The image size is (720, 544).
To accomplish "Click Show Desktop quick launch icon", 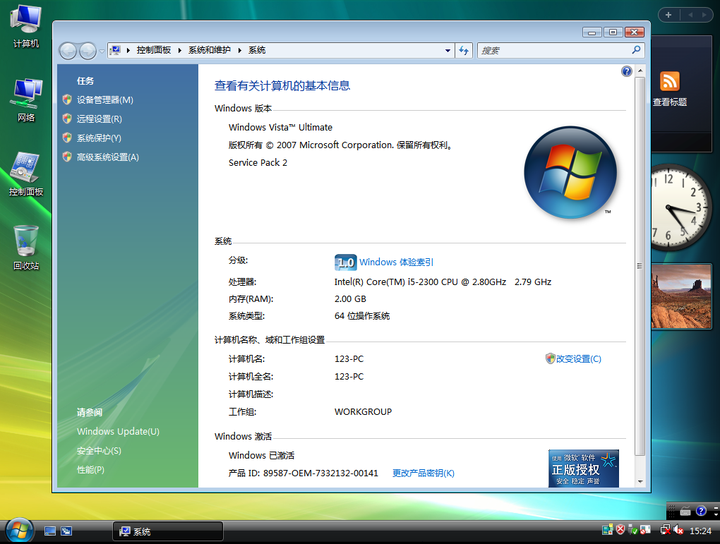I will pyautogui.click(x=50, y=531).
